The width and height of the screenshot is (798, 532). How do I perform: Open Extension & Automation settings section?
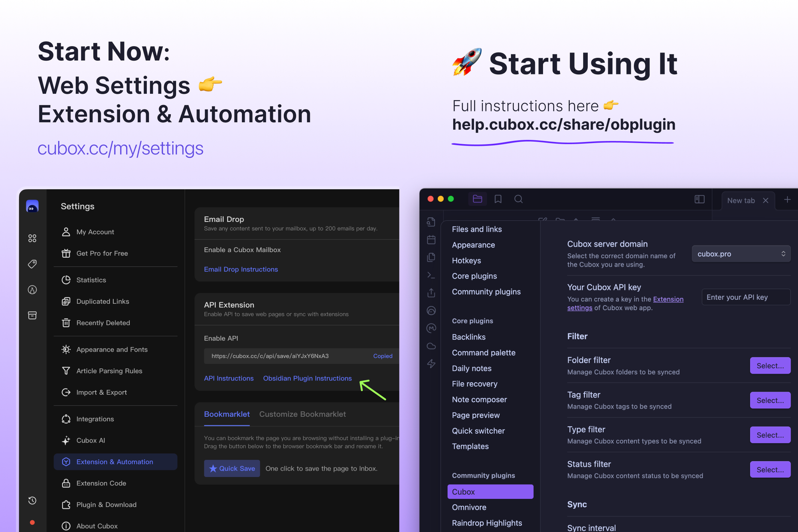[x=115, y=462]
